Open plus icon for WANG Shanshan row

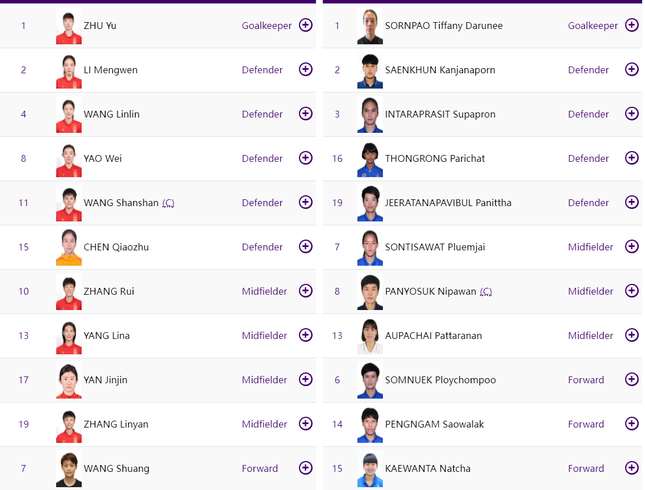click(305, 202)
